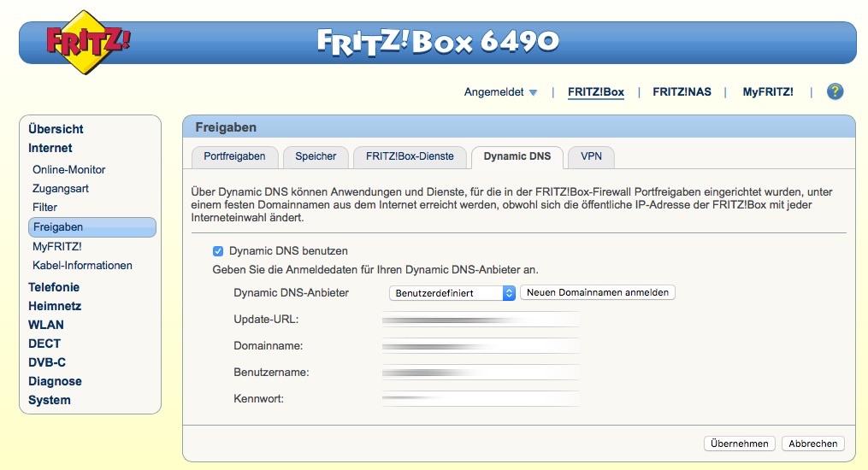The height and width of the screenshot is (470, 868).
Task: Open Online-Monitor in the sidebar
Action: pyautogui.click(x=69, y=170)
